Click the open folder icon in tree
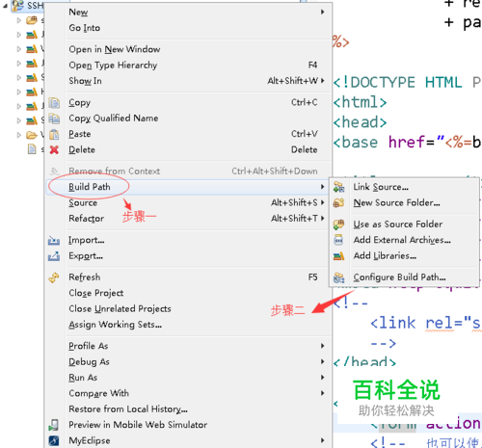This screenshot has height=448, width=482. [32, 135]
